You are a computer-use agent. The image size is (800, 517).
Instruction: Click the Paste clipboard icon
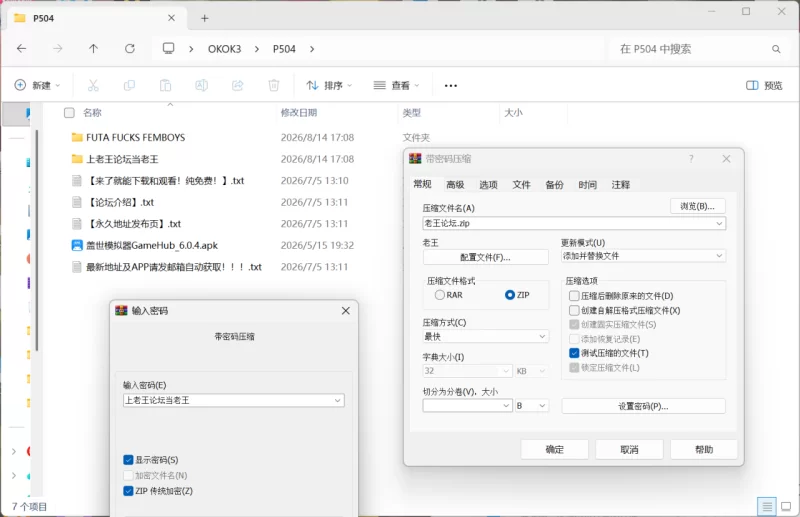[x=165, y=85]
